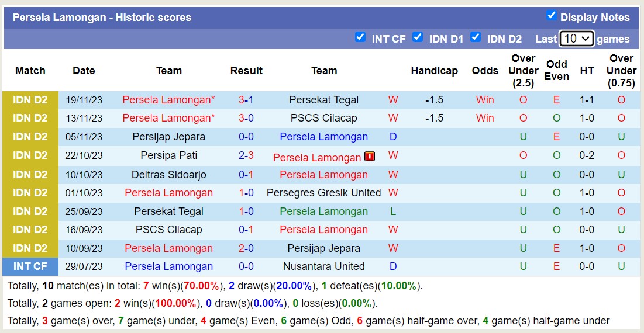Select the 20.00% draws percentage

[294, 286]
